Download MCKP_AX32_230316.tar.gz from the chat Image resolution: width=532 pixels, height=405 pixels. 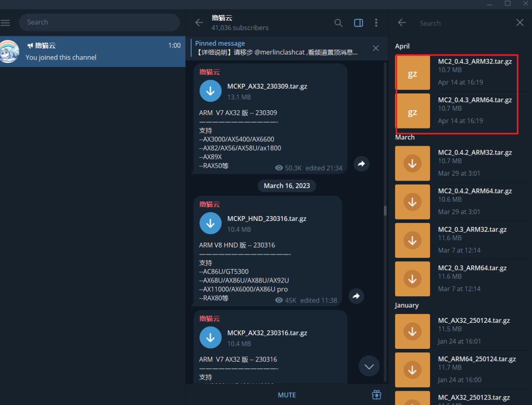210,337
